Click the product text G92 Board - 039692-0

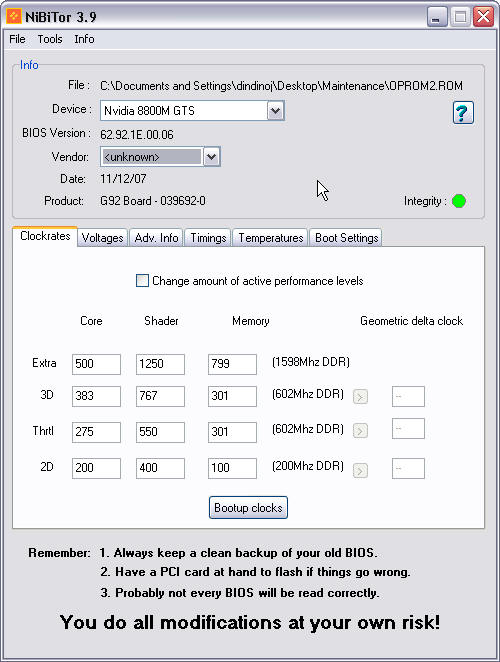coord(153,201)
